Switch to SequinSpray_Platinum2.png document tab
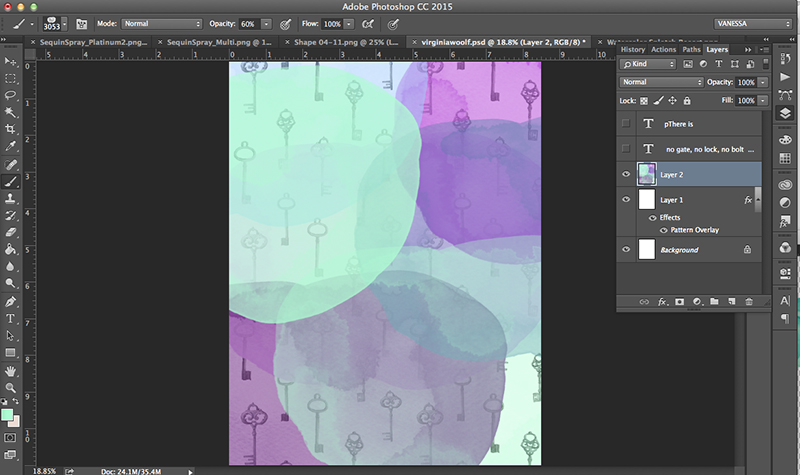Image resolution: width=800 pixels, height=475 pixels. click(93, 42)
